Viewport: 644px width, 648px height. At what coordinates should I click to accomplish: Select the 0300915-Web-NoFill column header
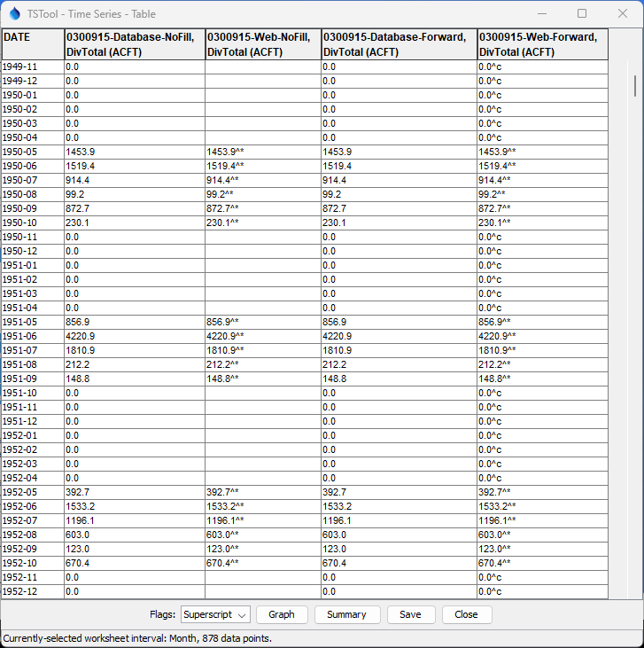coord(263,44)
